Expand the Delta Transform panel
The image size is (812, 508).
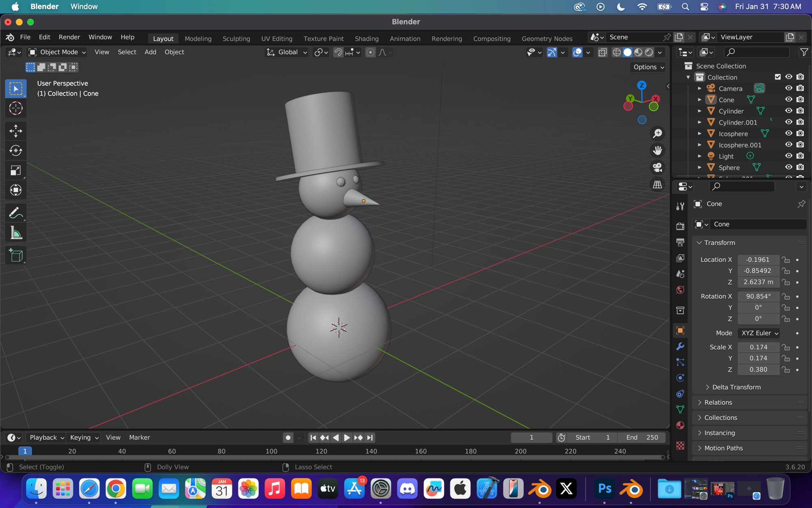736,387
